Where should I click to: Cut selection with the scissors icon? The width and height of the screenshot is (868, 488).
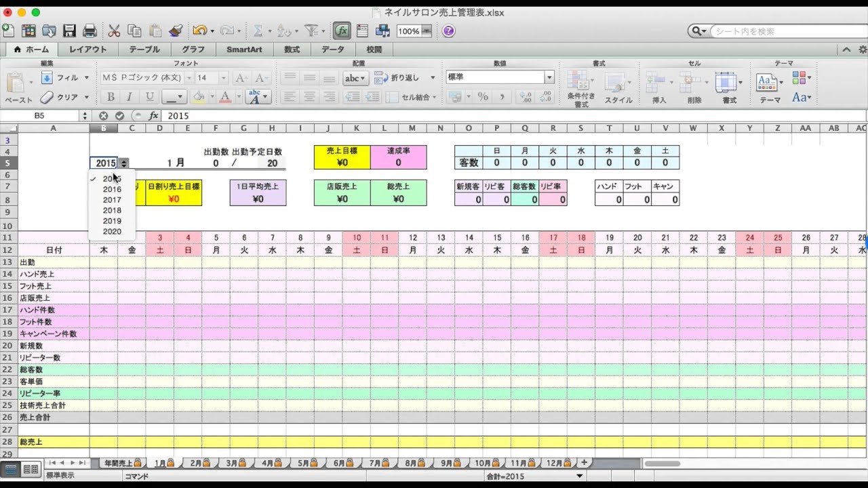point(114,30)
